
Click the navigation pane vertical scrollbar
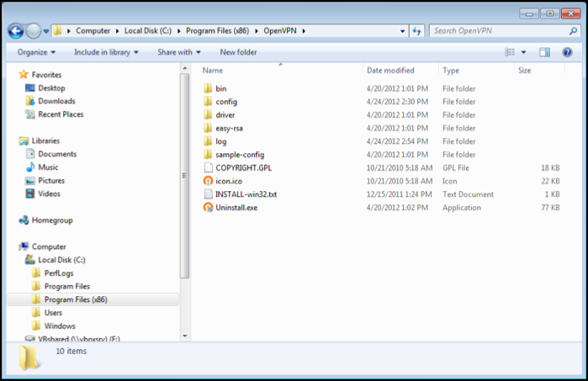(x=183, y=177)
